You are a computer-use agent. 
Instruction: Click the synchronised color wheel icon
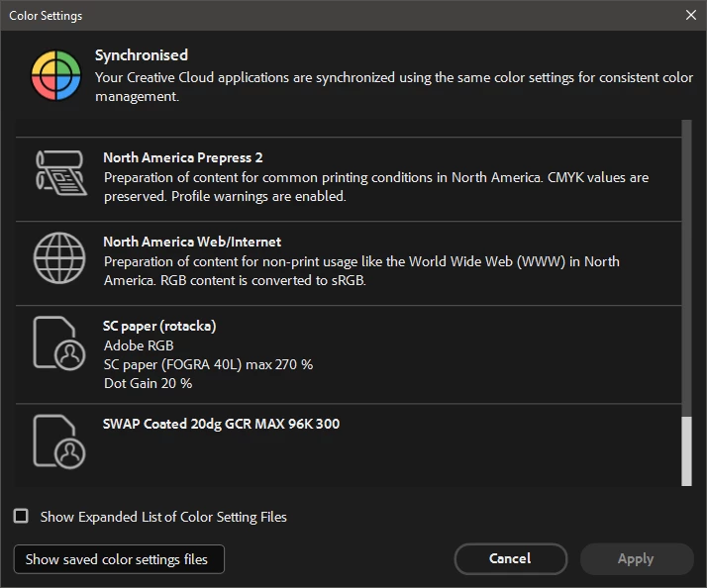pyautogui.click(x=55, y=75)
